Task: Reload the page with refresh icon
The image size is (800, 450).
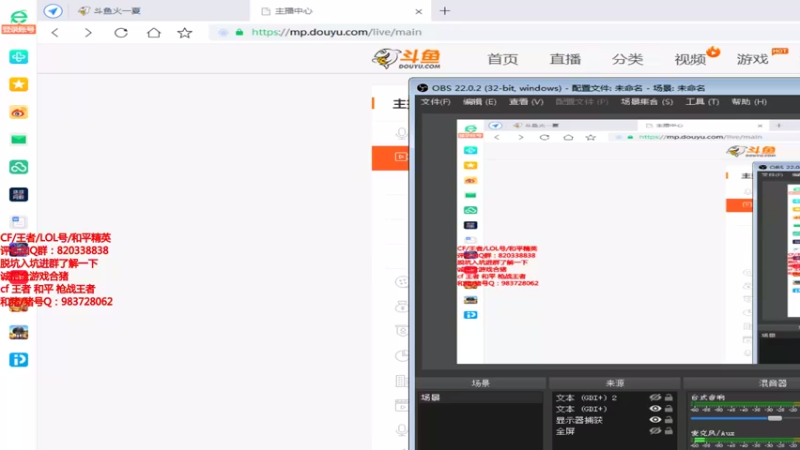Action: coord(121,33)
